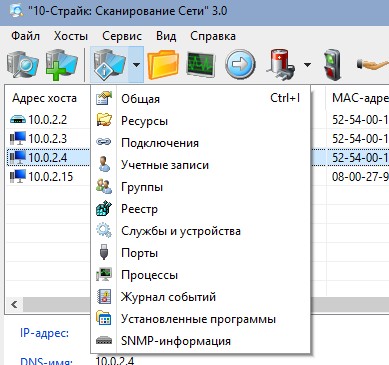Click the add host toolbar icon
The image size is (389, 365).
[62, 65]
